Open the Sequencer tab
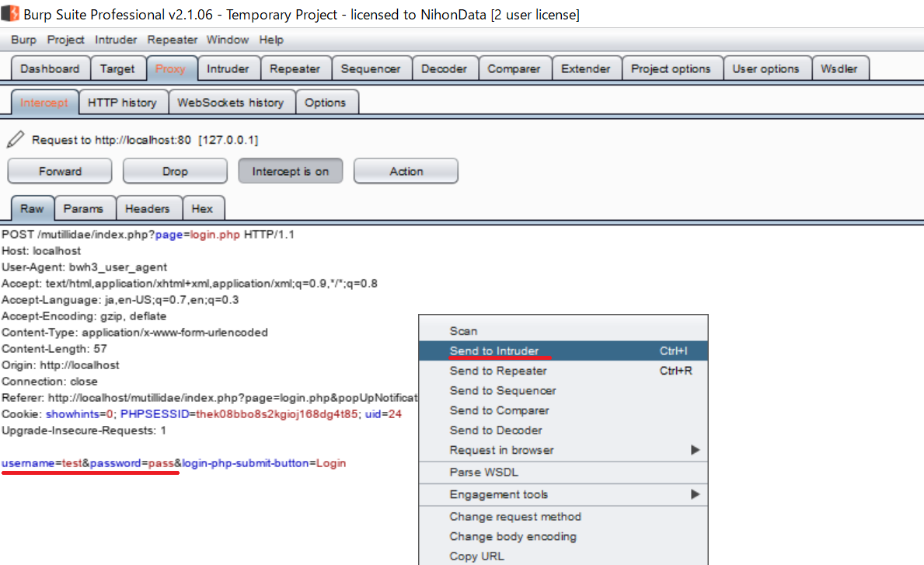This screenshot has width=924, height=565. coord(371,68)
